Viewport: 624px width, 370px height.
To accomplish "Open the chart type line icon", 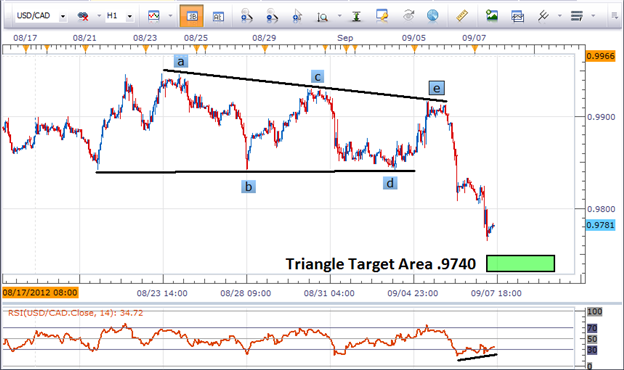I will [x=154, y=16].
